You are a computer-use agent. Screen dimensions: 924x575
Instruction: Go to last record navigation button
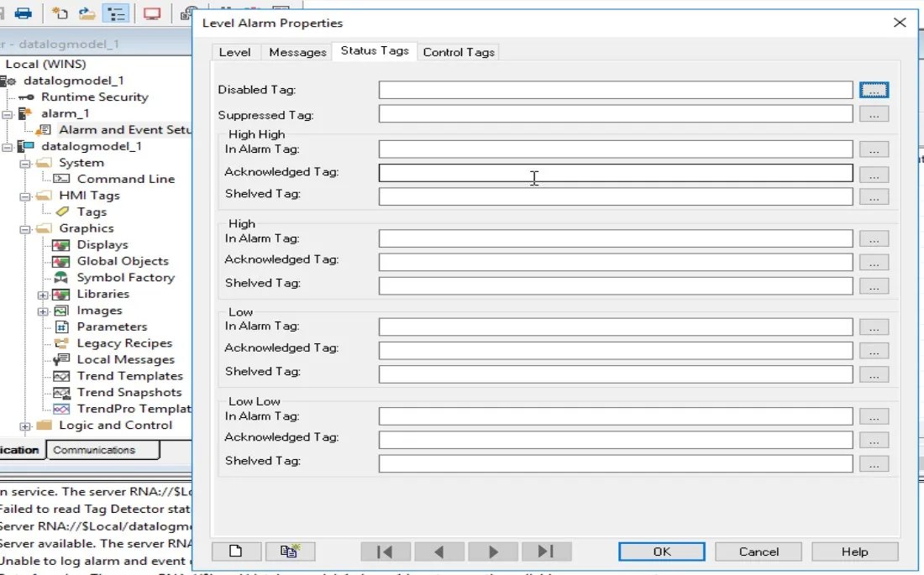click(x=546, y=551)
